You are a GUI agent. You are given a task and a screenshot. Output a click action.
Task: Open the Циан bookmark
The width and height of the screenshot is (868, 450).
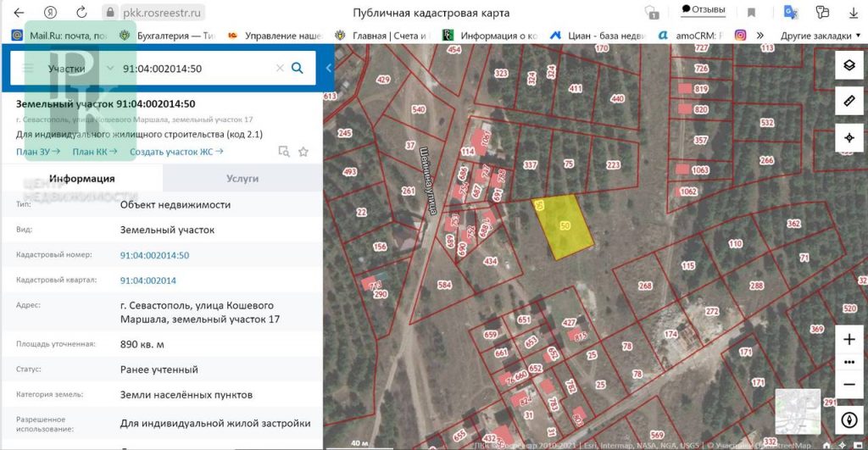pos(598,36)
